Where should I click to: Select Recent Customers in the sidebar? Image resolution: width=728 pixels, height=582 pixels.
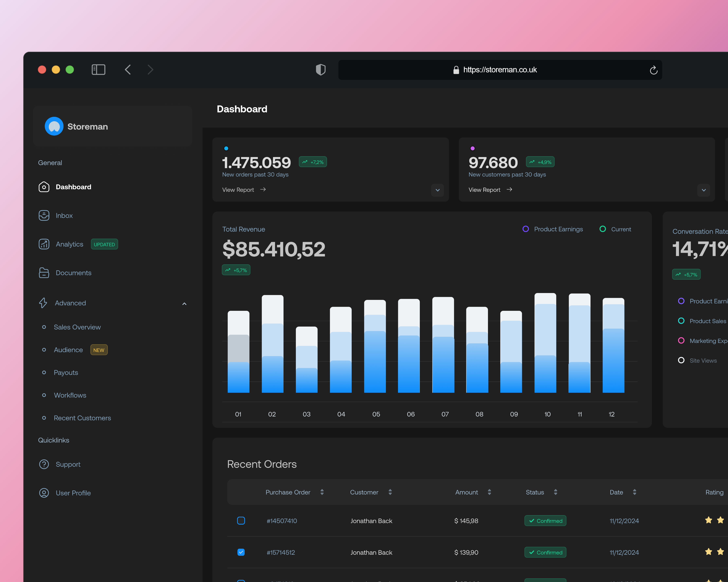tap(82, 418)
